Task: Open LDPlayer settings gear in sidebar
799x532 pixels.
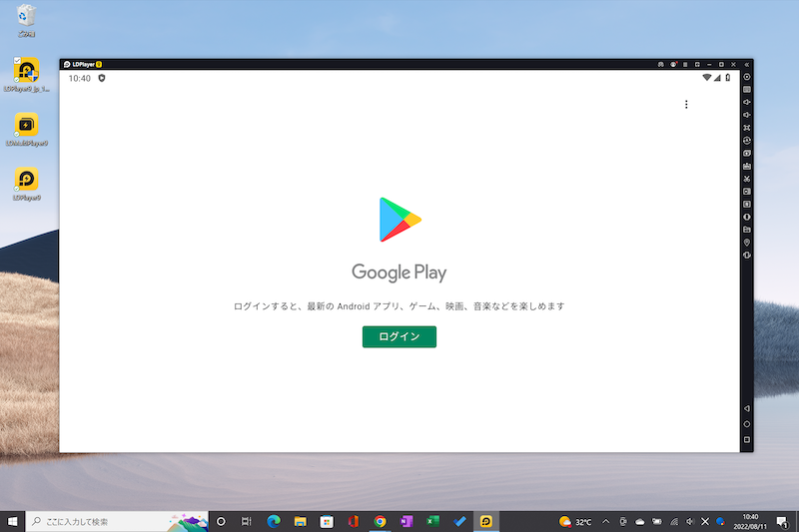Action: pyautogui.click(x=747, y=77)
